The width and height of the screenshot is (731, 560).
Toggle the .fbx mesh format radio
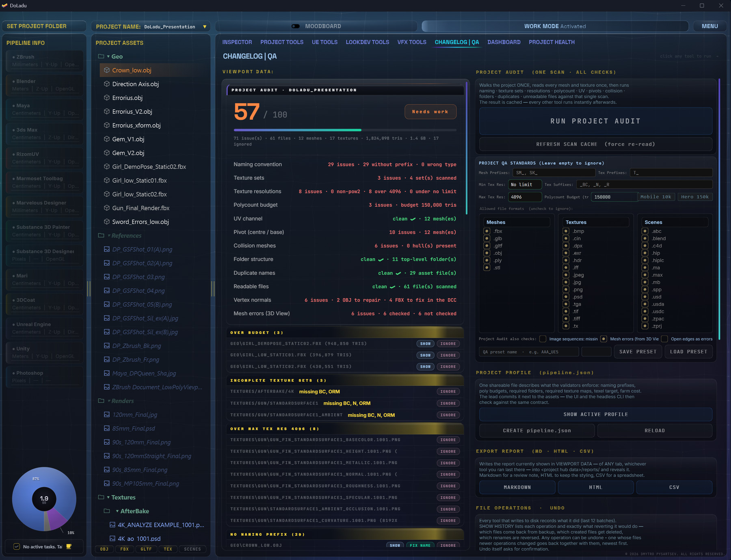(487, 231)
